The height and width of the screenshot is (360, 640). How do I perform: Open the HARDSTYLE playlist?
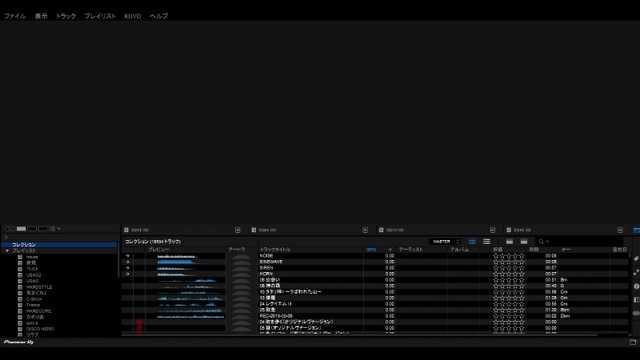tap(39, 287)
